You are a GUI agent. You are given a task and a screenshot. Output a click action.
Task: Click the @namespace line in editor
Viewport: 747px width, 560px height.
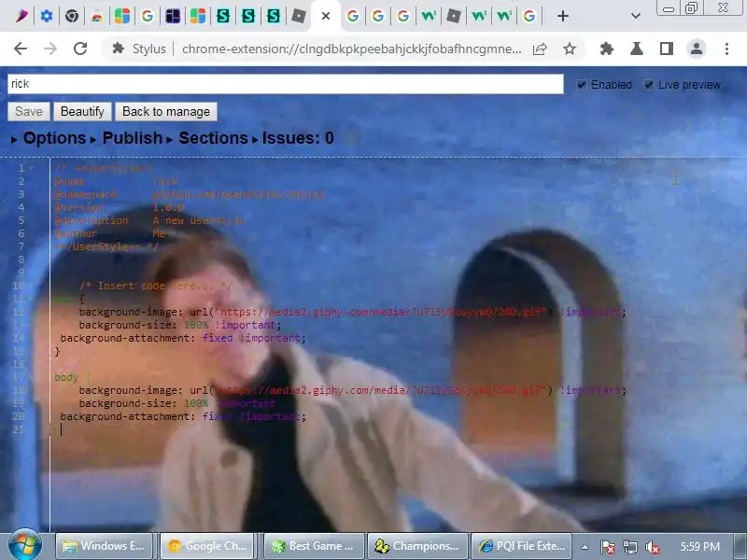190,194
